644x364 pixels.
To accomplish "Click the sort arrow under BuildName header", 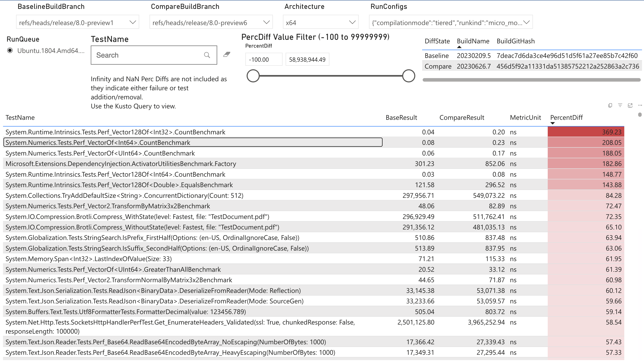I will [459, 47].
